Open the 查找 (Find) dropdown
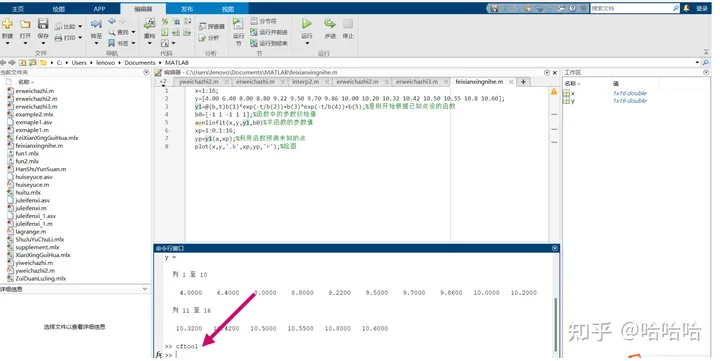 (133, 32)
